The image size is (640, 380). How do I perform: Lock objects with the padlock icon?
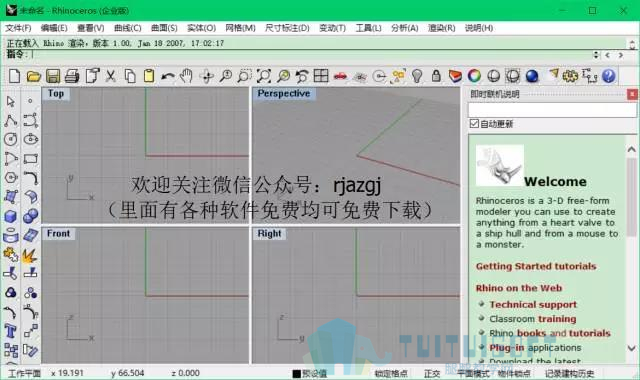(436, 76)
